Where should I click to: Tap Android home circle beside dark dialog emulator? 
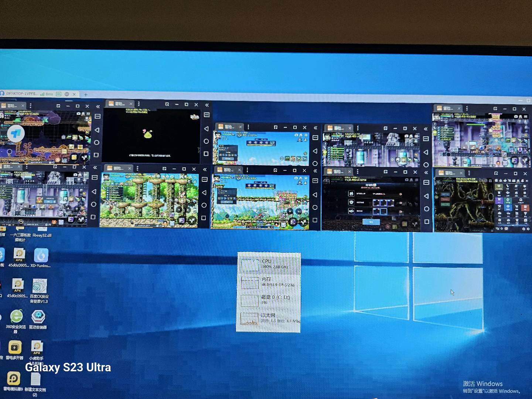click(426, 209)
